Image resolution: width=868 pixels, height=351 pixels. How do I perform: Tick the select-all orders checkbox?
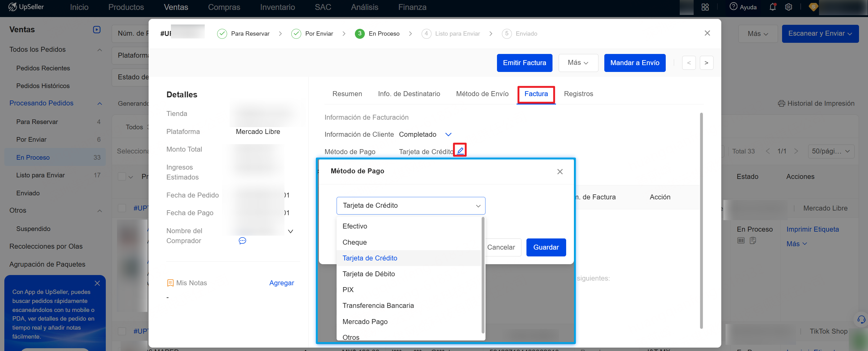coord(122,176)
